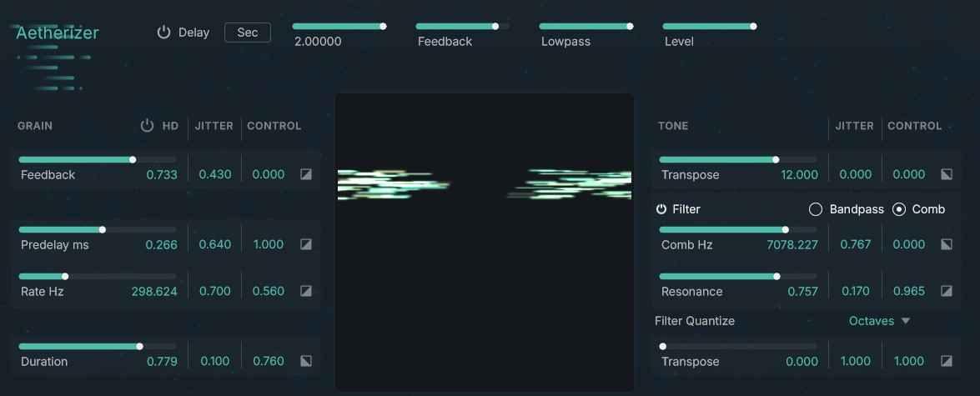
Task: Toggle the Filter power icon
Action: 661,209
